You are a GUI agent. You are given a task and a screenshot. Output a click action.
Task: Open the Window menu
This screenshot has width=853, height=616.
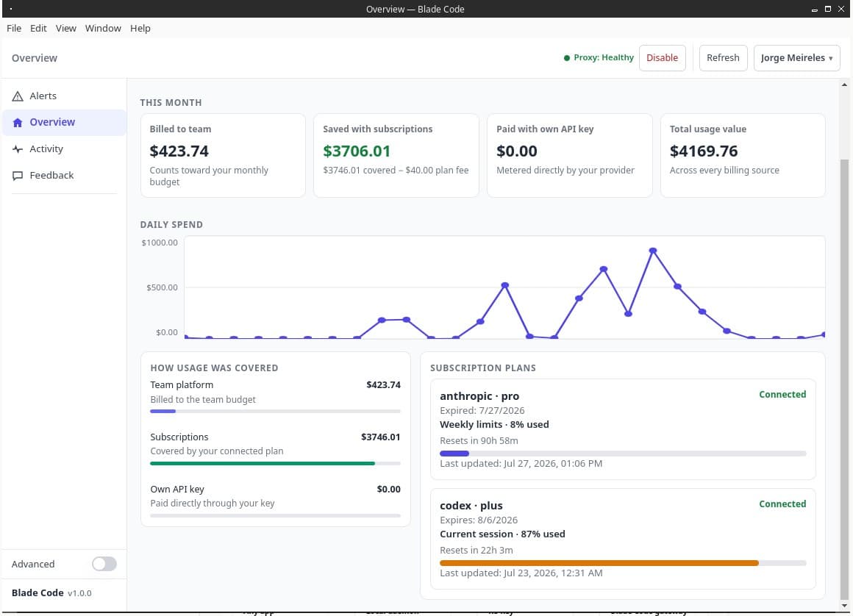click(103, 28)
